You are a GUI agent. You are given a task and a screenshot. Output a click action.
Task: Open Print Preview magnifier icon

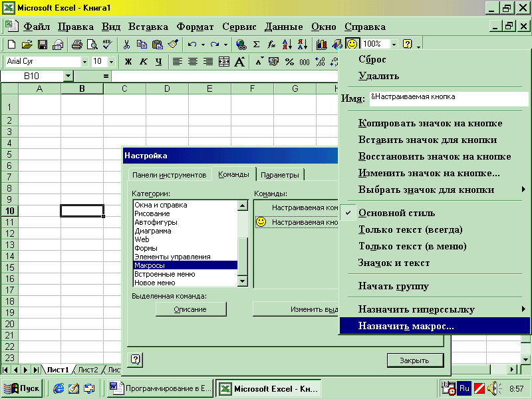92,44
